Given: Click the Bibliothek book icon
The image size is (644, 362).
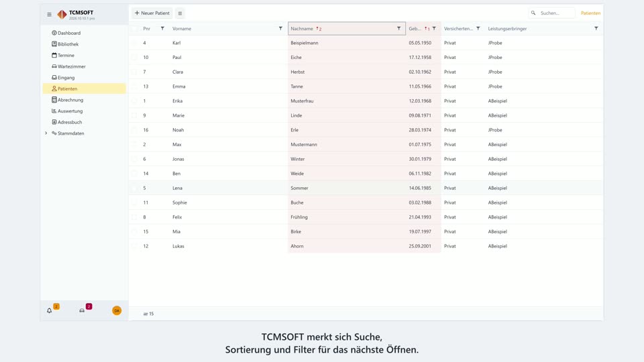Looking at the screenshot, I should click(54, 44).
